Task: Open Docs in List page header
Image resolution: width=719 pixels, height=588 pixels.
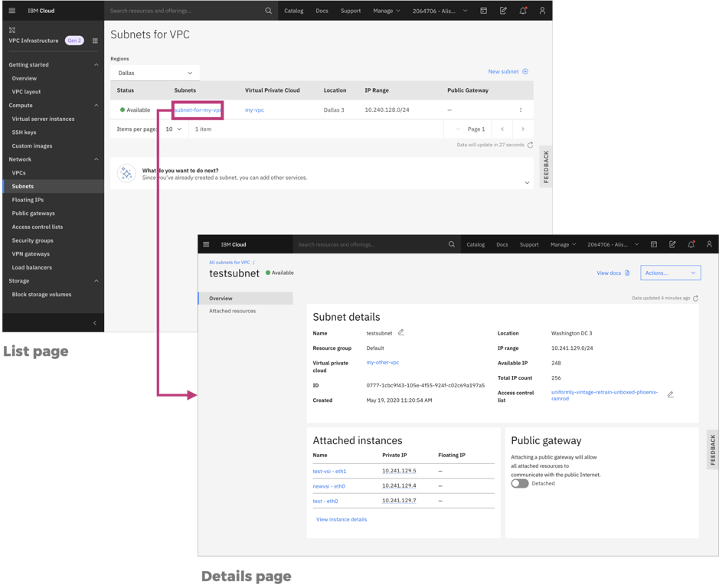Action: [x=322, y=11]
